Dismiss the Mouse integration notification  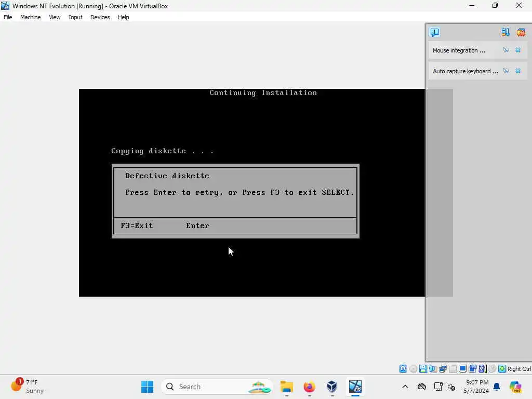coord(518,50)
